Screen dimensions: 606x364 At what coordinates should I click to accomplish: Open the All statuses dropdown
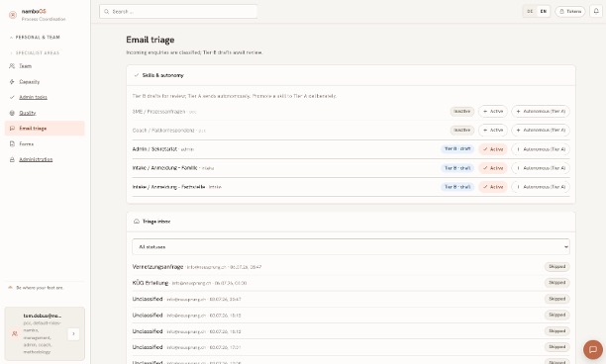pos(351,246)
